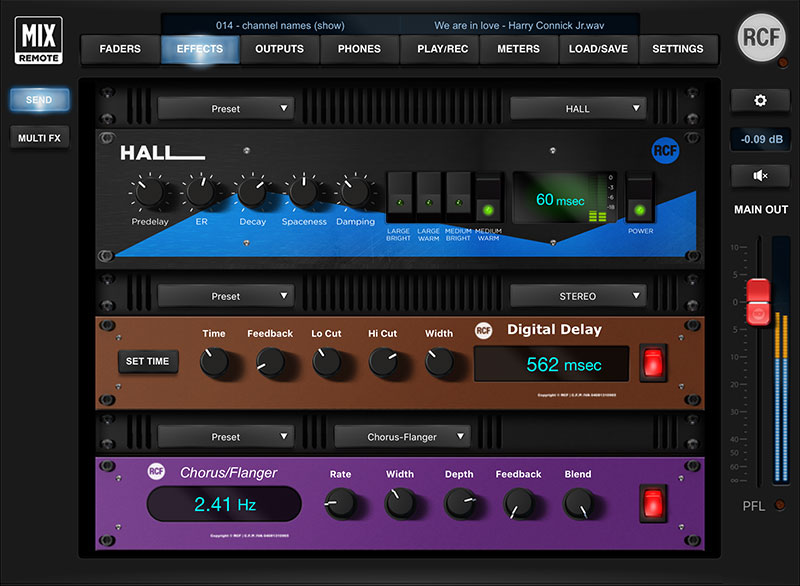Image resolution: width=800 pixels, height=586 pixels.
Task: Click the Decay knob on the Hall unit
Action: pyautogui.click(x=252, y=191)
